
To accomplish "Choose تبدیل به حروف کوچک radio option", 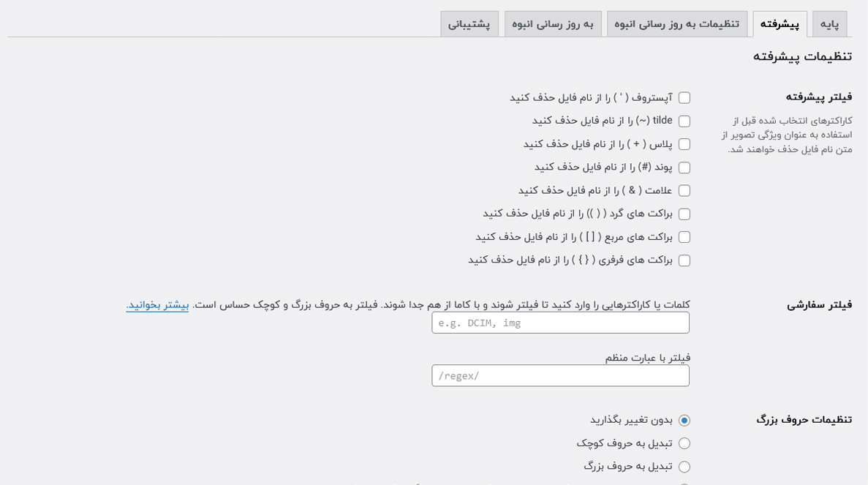I will [684, 444].
